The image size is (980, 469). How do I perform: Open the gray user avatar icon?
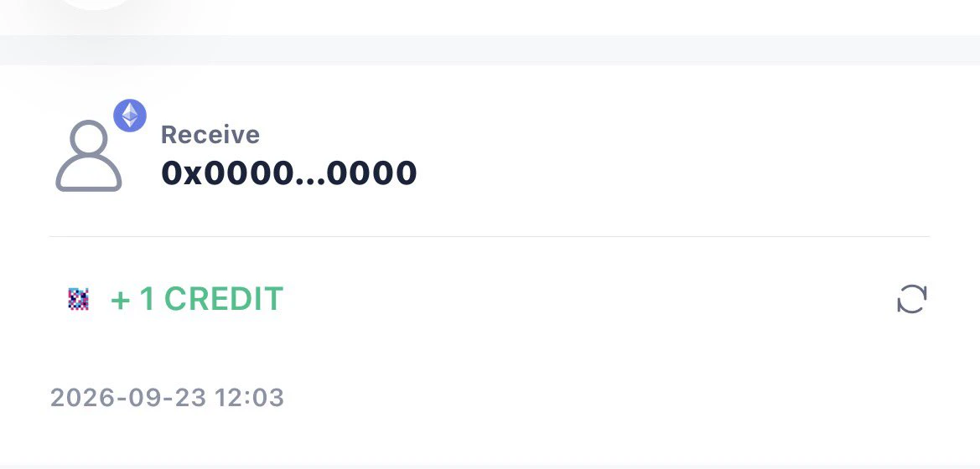[89, 156]
